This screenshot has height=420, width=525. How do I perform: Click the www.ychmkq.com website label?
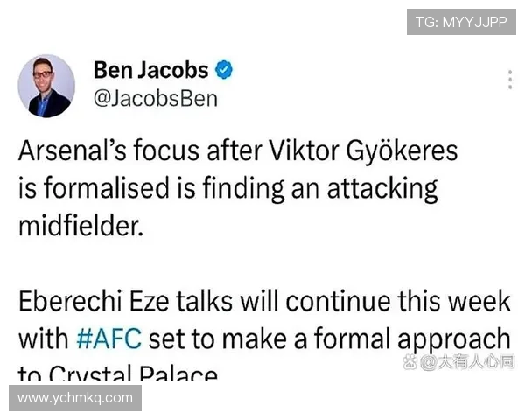click(x=75, y=398)
